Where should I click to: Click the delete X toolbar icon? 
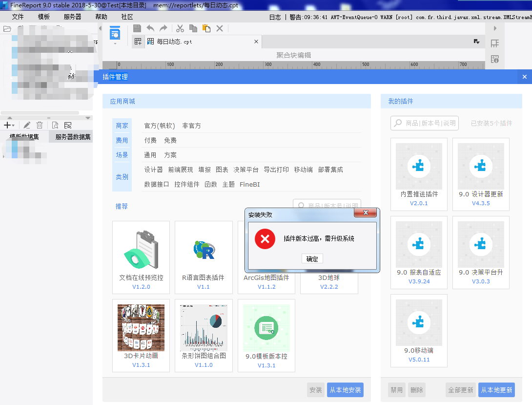point(220,28)
